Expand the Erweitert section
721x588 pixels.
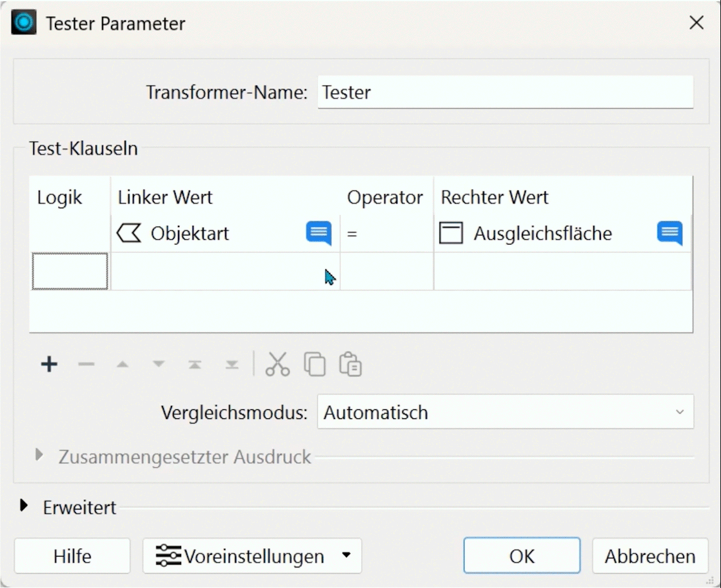tap(24, 506)
